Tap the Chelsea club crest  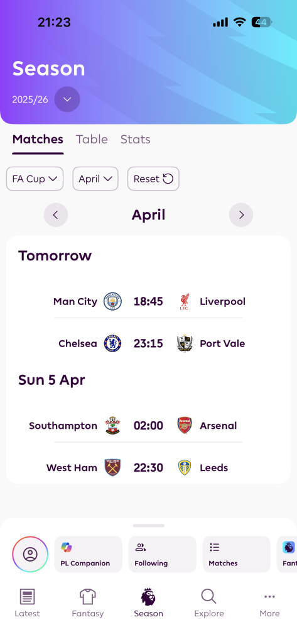(x=112, y=343)
